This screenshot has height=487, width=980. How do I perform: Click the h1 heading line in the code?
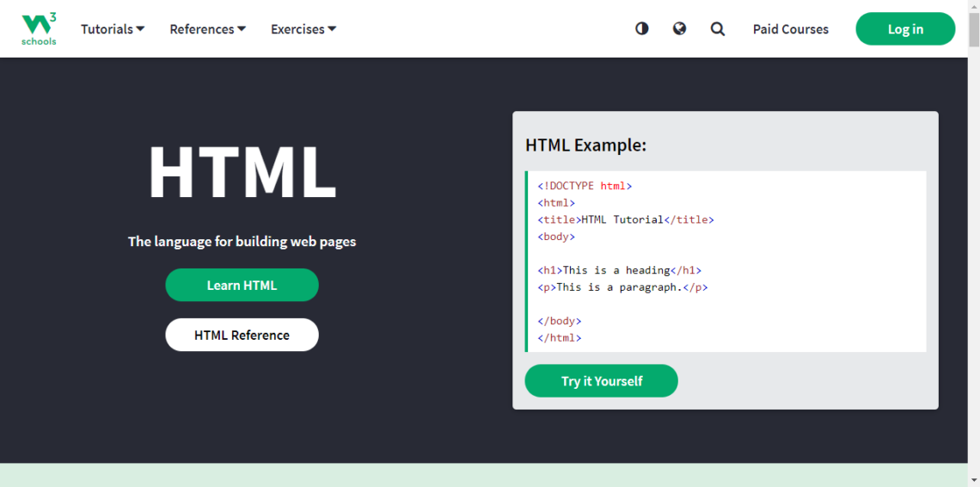[619, 270]
